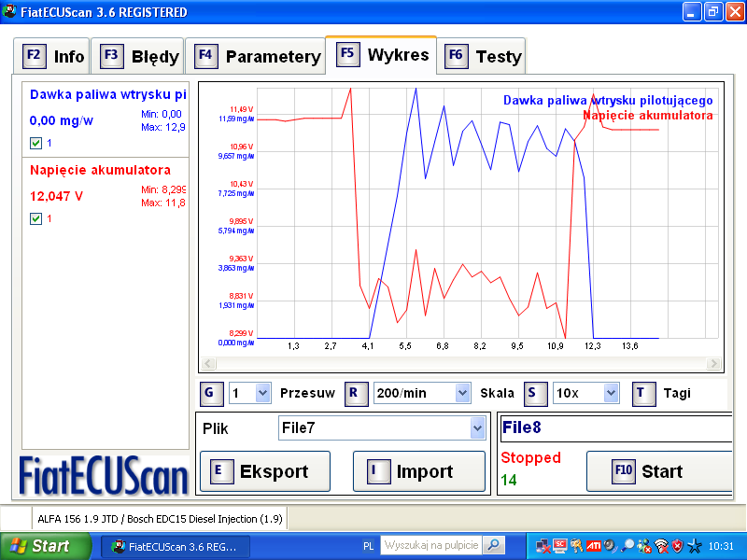Image resolution: width=747 pixels, height=560 pixels.
Task: Click the green 14 counter
Action: tap(509, 480)
